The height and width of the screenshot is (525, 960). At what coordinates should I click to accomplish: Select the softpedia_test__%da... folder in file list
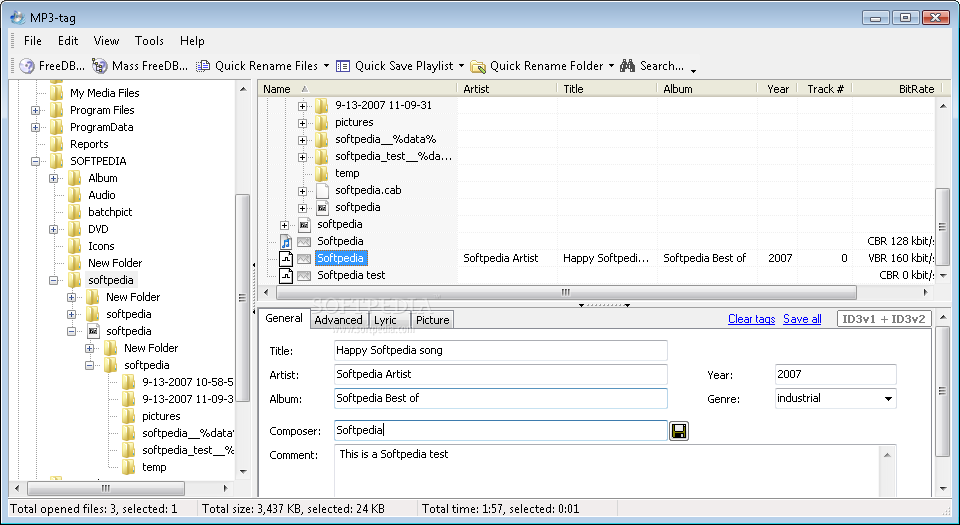point(393,157)
